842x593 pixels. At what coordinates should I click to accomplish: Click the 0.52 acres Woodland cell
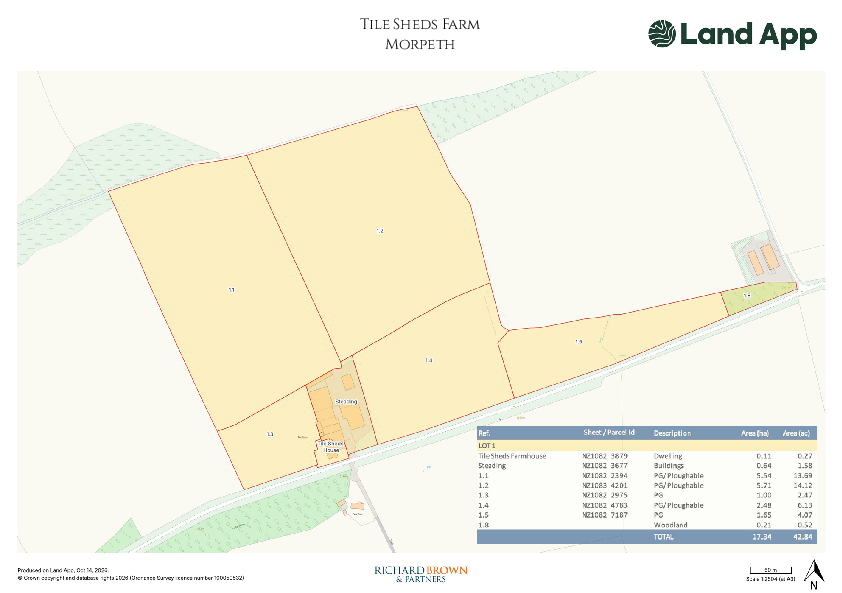tap(804, 525)
